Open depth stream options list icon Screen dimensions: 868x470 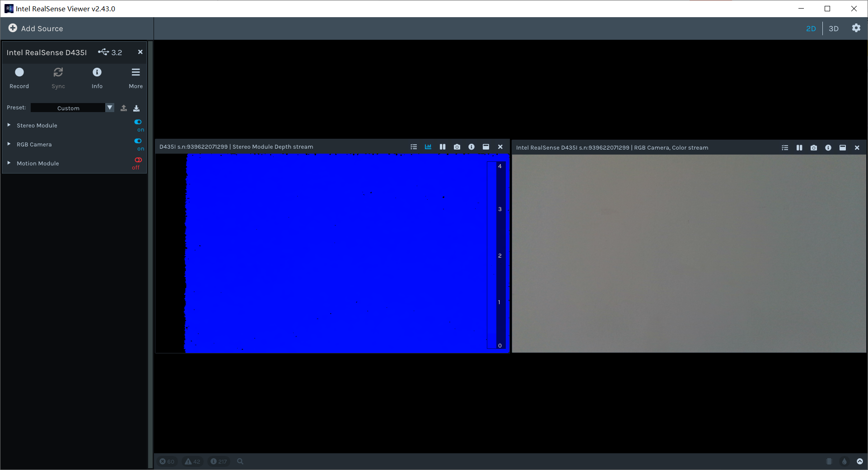coord(414,147)
